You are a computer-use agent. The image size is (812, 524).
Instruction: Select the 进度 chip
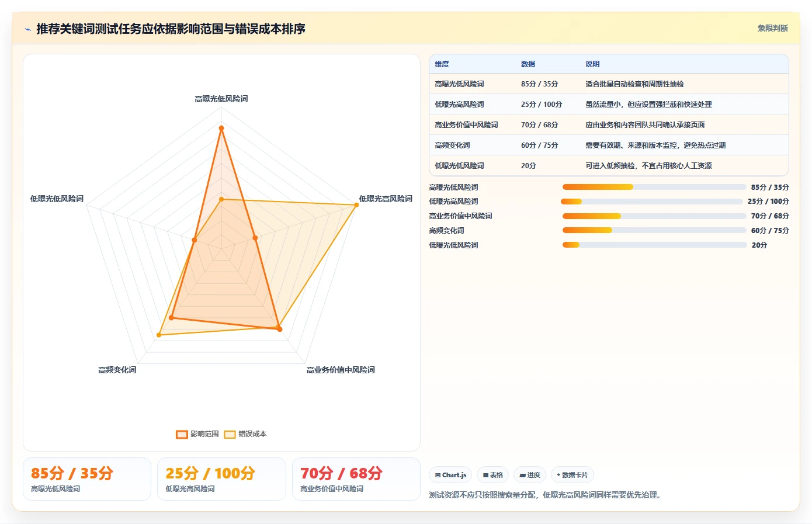click(530, 475)
